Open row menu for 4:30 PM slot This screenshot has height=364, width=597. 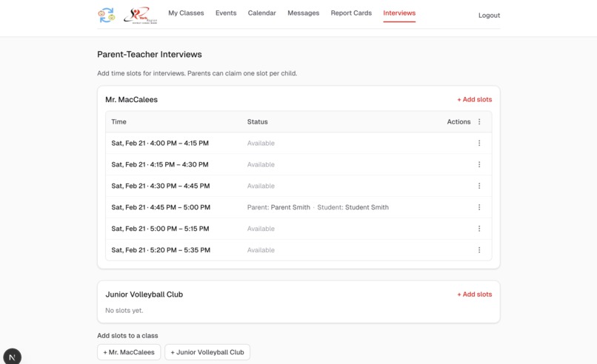(479, 186)
